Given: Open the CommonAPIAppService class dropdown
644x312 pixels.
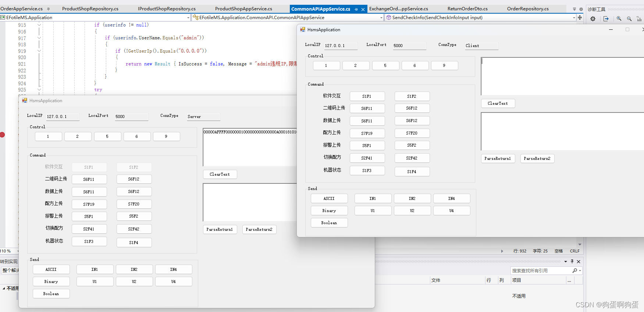Looking at the screenshot, I should click(381, 17).
